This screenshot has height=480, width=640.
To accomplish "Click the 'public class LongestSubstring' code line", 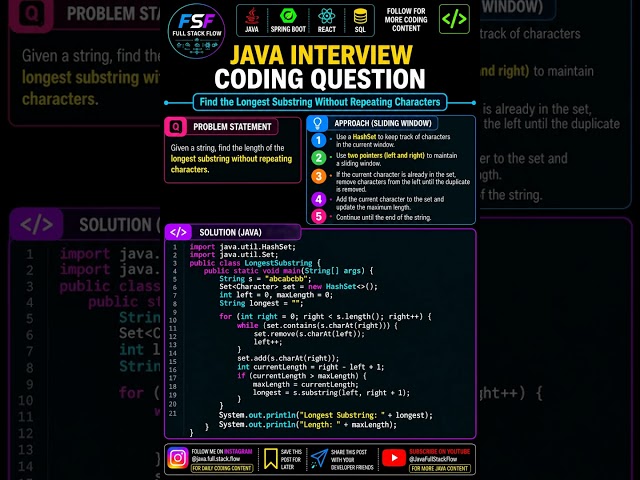I will coord(255,263).
